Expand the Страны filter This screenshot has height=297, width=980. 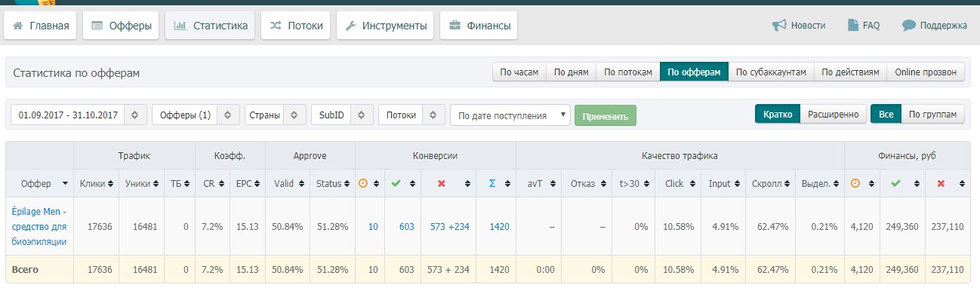pos(276,115)
